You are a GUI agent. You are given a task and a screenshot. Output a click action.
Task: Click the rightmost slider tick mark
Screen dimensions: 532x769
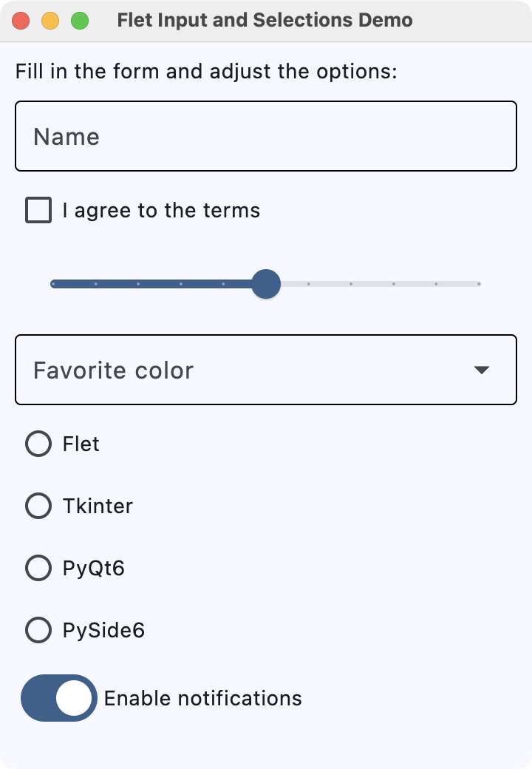479,283
